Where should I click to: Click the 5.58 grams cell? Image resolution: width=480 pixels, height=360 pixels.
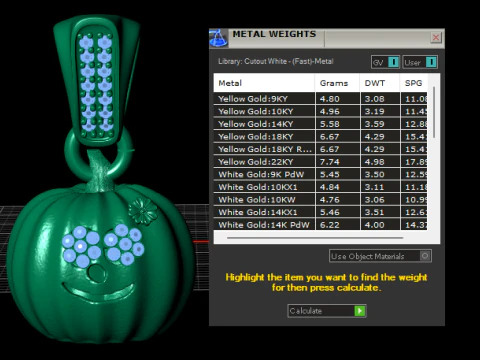337,124
